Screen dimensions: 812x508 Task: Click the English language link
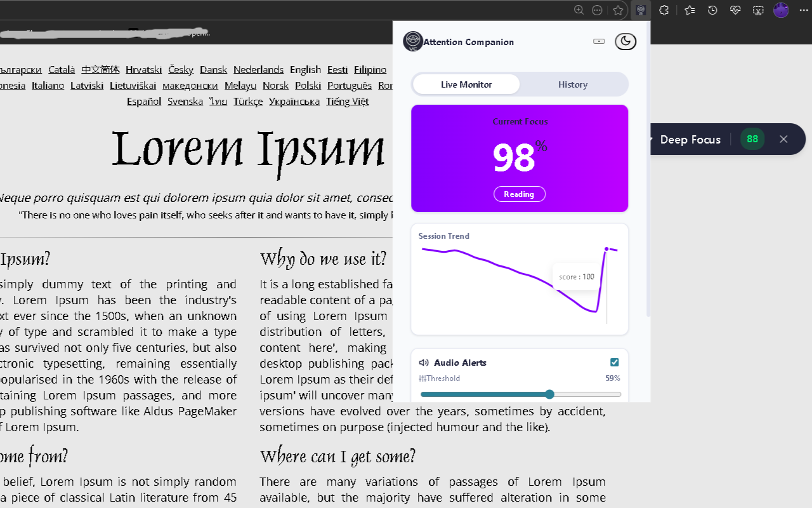[305, 69]
